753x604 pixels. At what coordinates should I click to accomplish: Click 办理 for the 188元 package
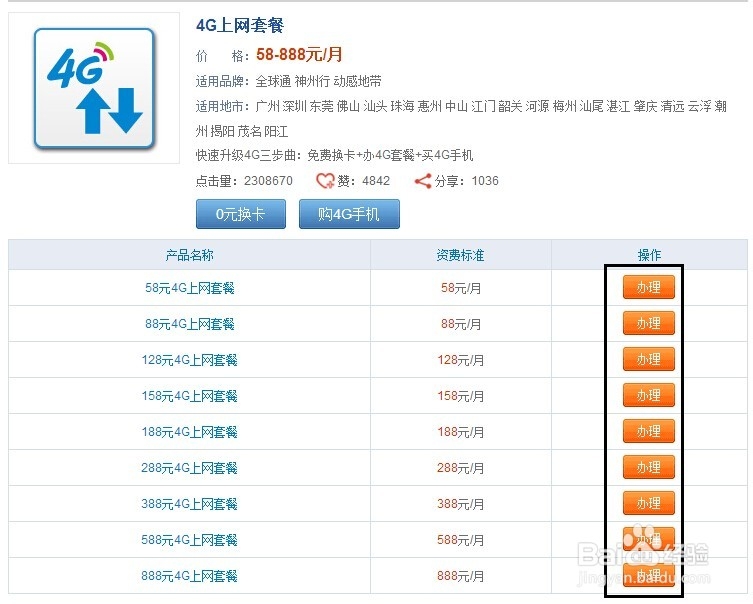(649, 431)
